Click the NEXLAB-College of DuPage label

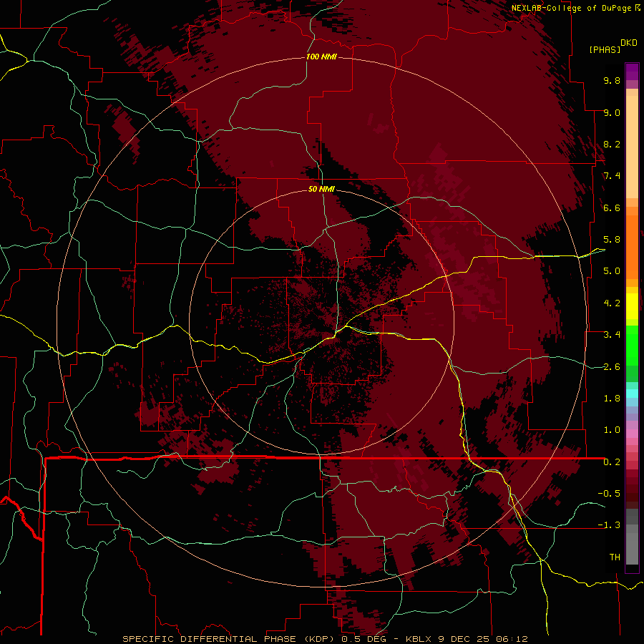pos(571,8)
